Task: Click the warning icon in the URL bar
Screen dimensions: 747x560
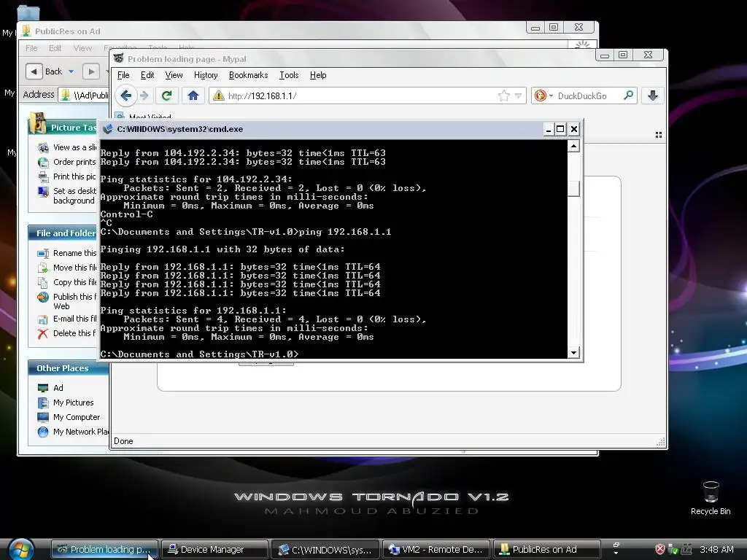Action: point(219,96)
